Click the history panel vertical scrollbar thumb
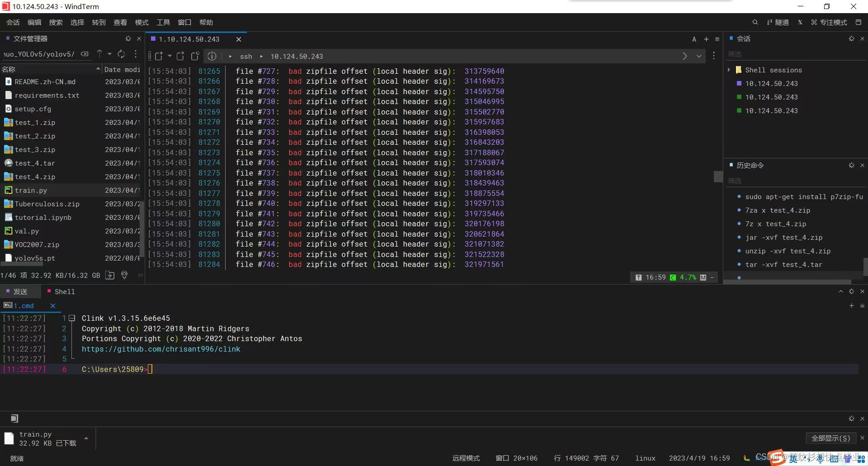This screenshot has height=466, width=868. (x=865, y=267)
